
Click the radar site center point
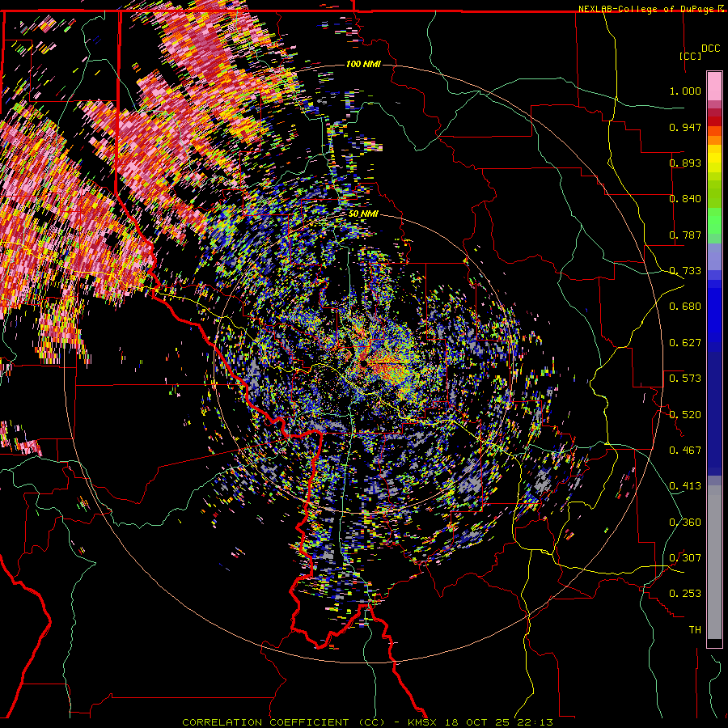363,363
